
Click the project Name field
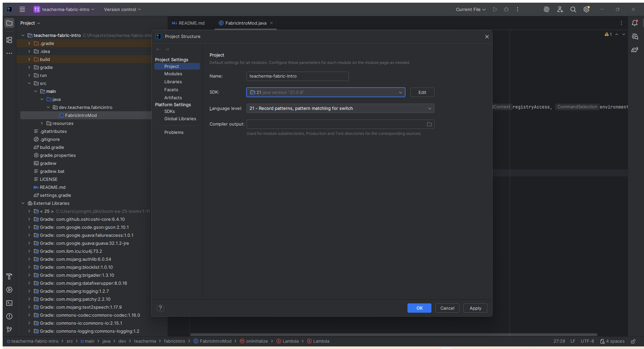(x=298, y=76)
